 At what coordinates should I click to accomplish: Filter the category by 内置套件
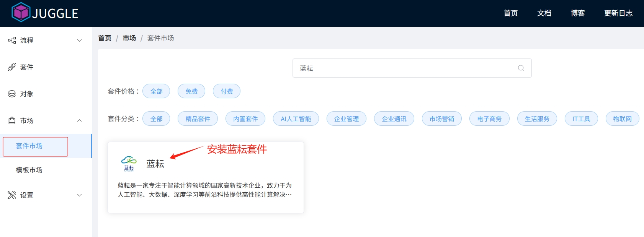[x=245, y=118]
